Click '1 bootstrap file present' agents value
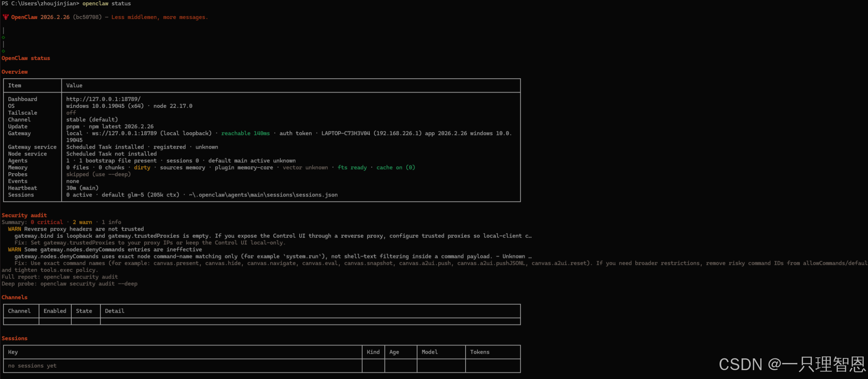The height and width of the screenshot is (379, 868). [118, 161]
